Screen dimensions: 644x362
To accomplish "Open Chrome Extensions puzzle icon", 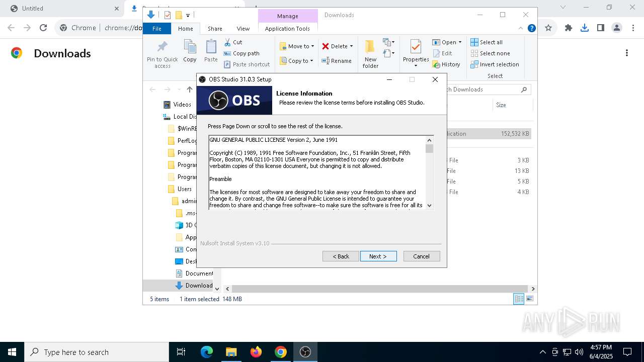I will 569,28.
